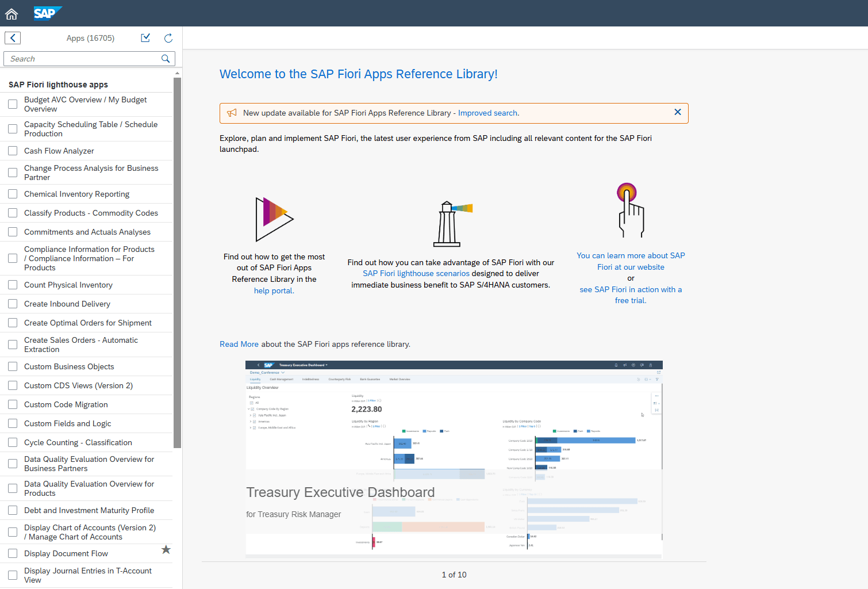The height and width of the screenshot is (589, 868).
Task: Focus the Search input field
Action: click(x=89, y=59)
